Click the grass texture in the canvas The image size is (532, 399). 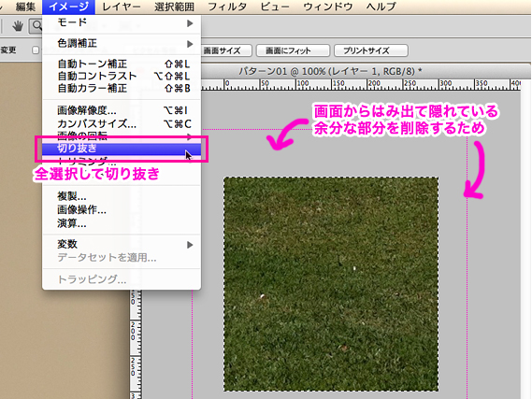coord(331,284)
